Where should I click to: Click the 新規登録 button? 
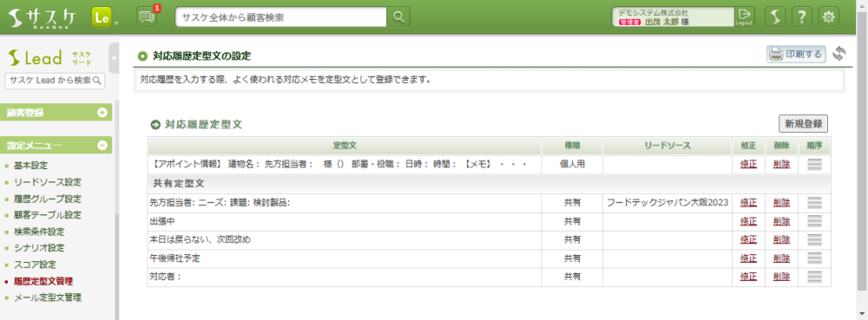803,124
